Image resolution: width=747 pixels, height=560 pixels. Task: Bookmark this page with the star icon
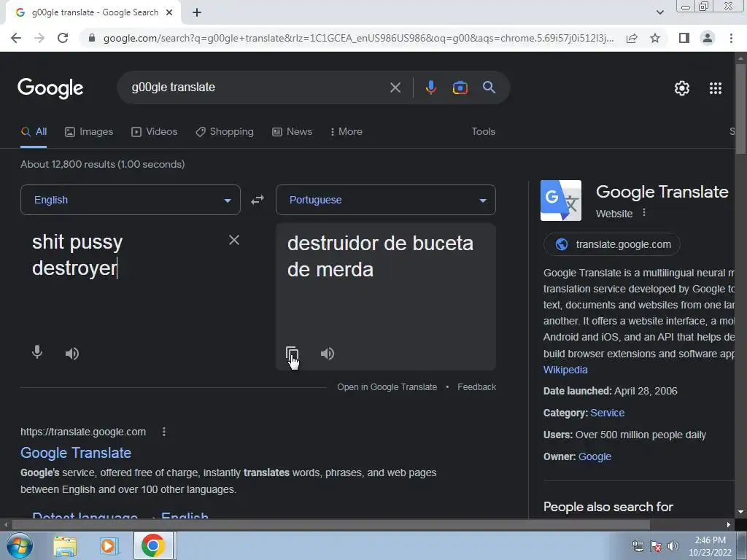(655, 38)
